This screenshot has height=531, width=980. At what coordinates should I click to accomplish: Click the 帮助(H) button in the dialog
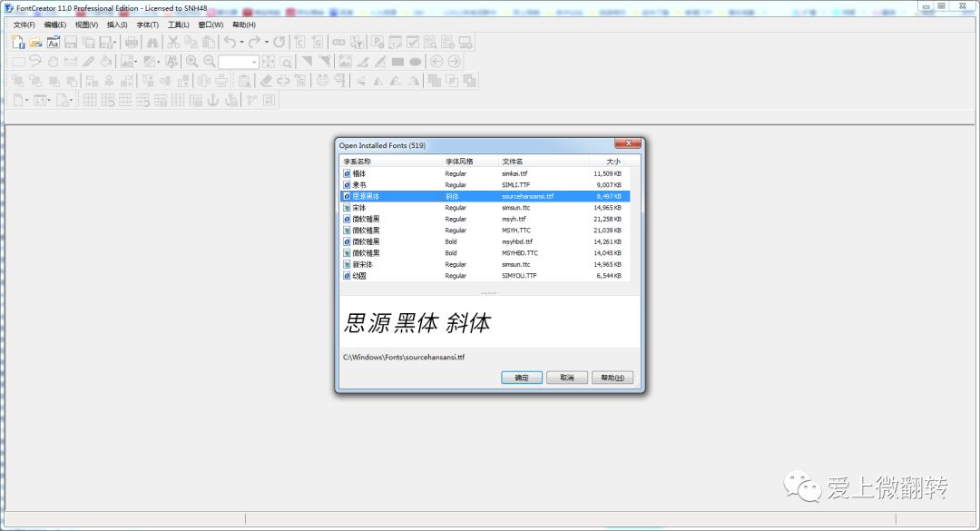[612, 378]
